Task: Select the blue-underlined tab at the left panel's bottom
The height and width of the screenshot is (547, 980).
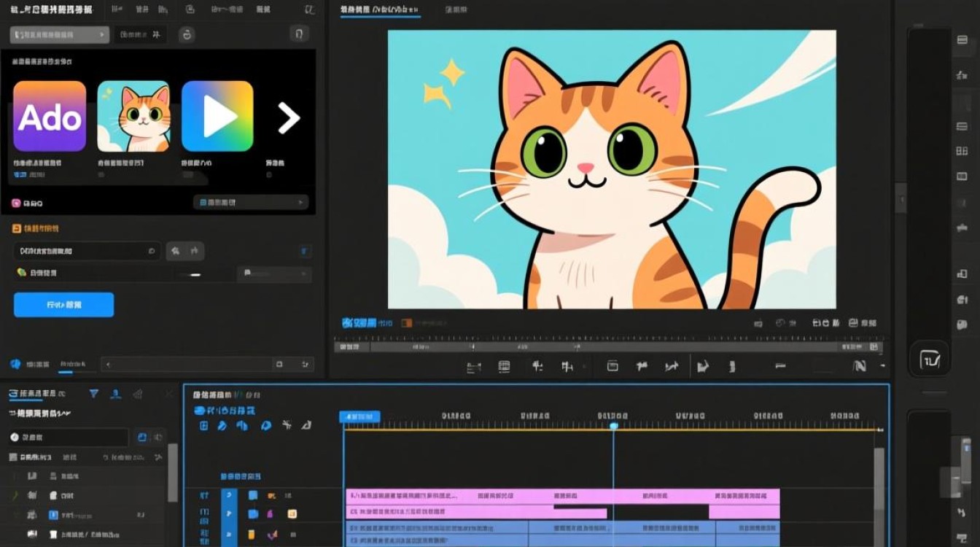Action: [72, 365]
